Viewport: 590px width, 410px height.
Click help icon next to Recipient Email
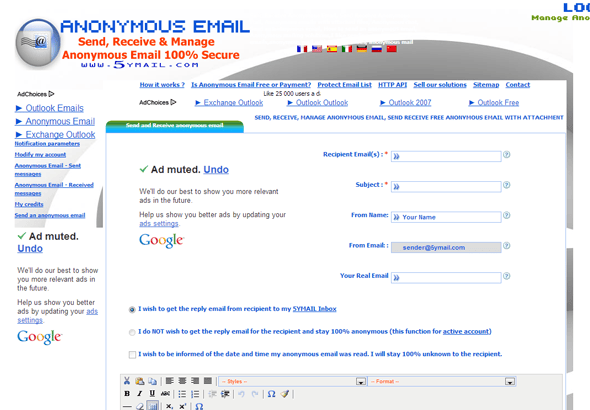coord(507,155)
